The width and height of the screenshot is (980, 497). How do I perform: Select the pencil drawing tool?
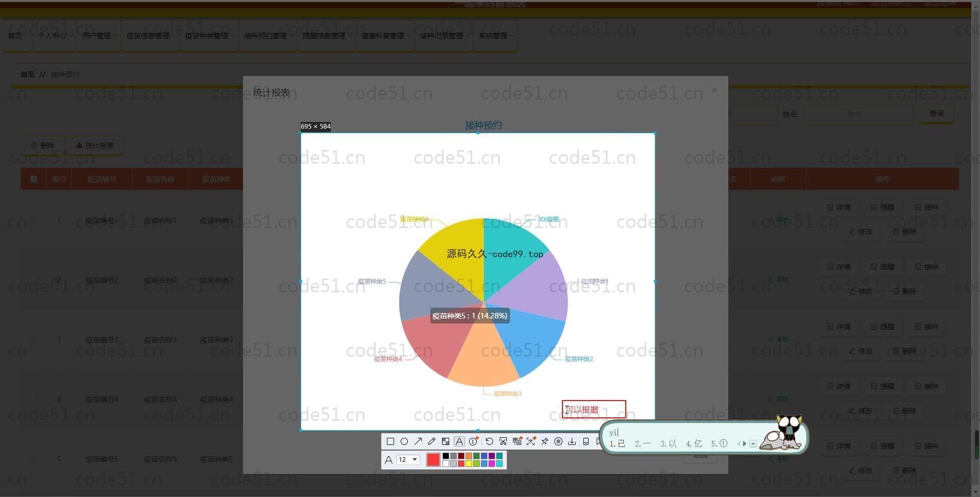click(x=432, y=441)
